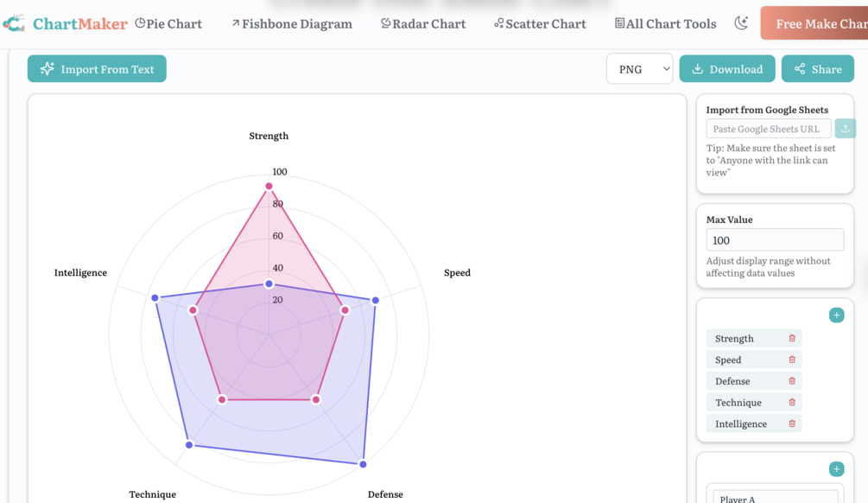Screen dimensions: 868x503
Task: Click the Download button
Action: coord(727,68)
